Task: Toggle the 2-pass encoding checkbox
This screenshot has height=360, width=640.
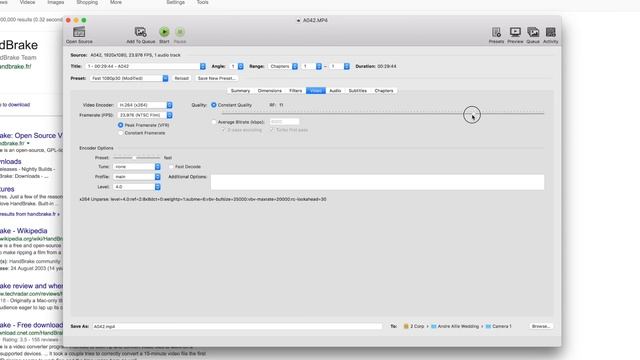Action: click(x=223, y=130)
